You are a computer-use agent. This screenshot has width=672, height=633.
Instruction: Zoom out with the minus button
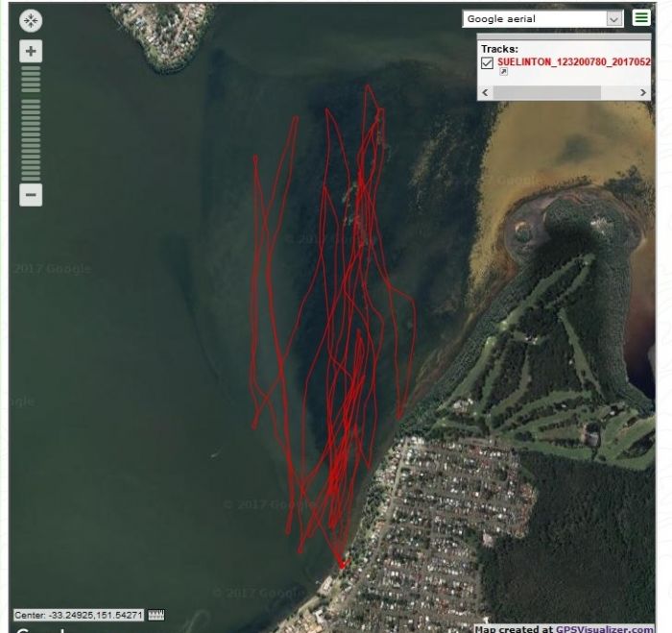pos(31,195)
